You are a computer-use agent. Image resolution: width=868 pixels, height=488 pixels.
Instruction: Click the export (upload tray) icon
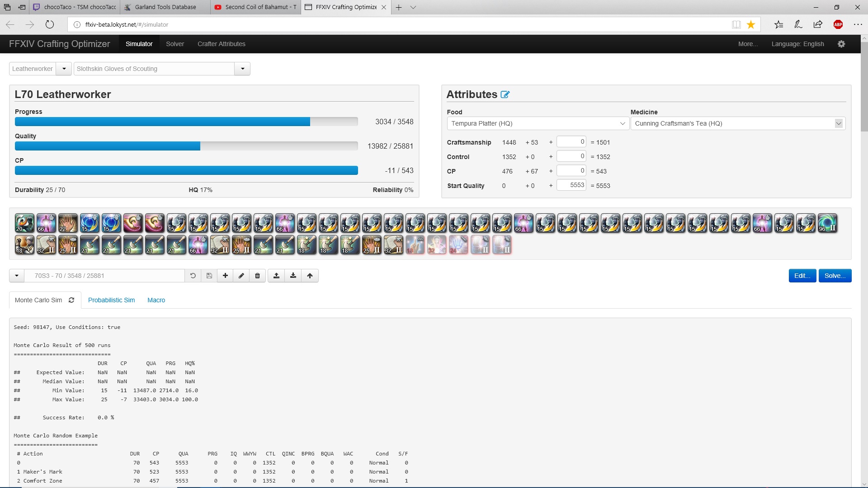coord(276,276)
